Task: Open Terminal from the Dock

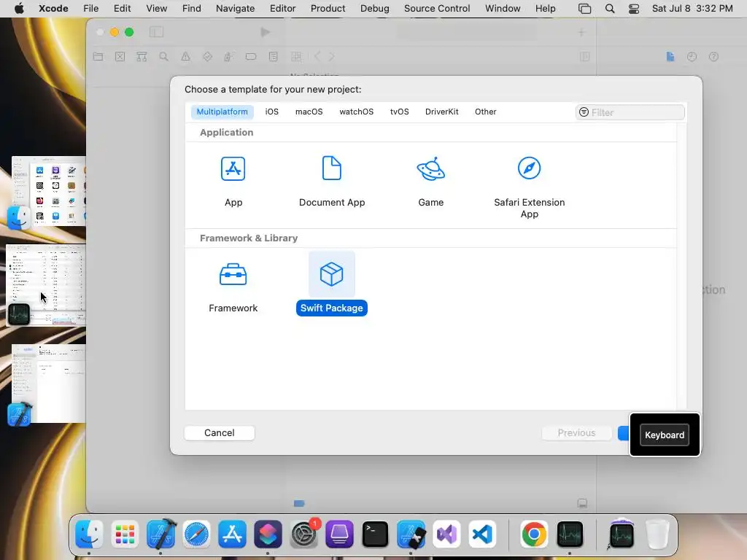Action: pyautogui.click(x=375, y=534)
